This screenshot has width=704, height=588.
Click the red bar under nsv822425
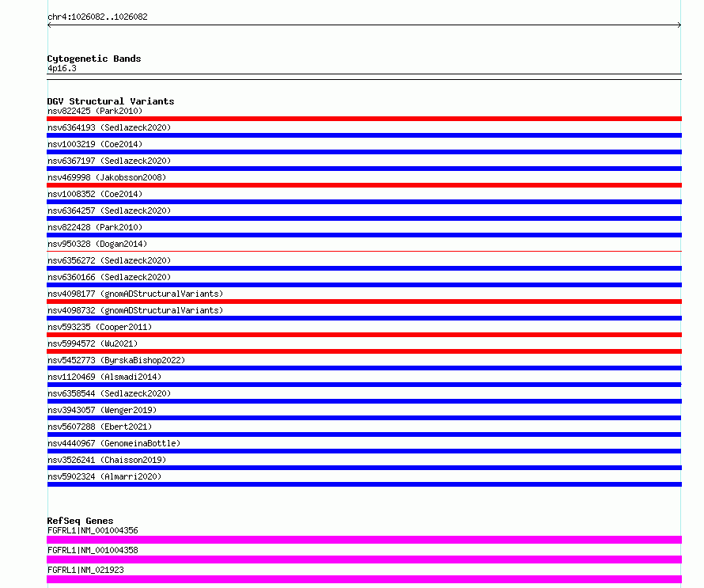pos(364,119)
